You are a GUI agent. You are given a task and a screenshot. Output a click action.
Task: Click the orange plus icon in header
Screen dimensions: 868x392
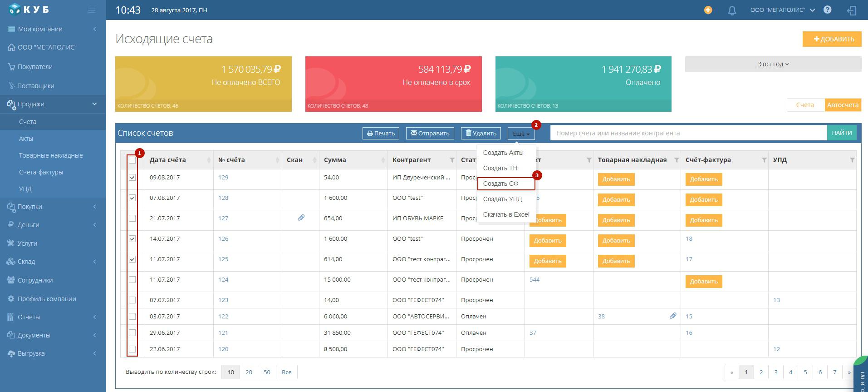coord(708,10)
